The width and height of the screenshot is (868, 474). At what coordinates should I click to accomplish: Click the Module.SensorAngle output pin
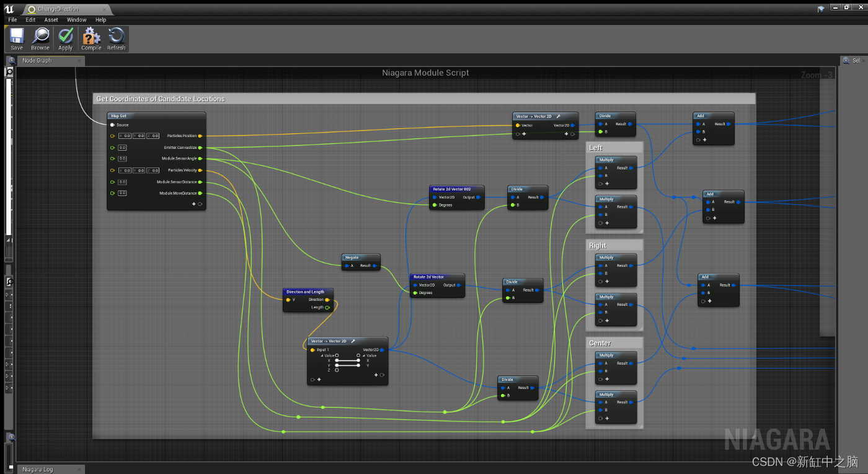pyautogui.click(x=200, y=159)
